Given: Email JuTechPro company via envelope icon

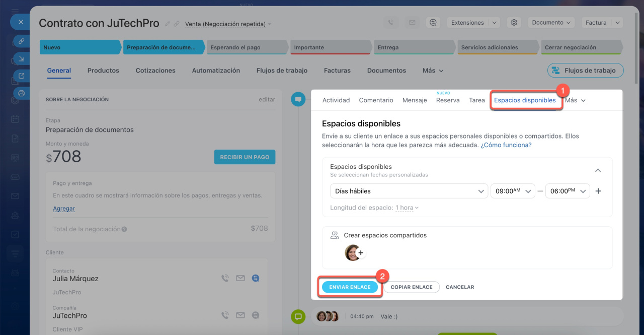Looking at the screenshot, I should [240, 315].
